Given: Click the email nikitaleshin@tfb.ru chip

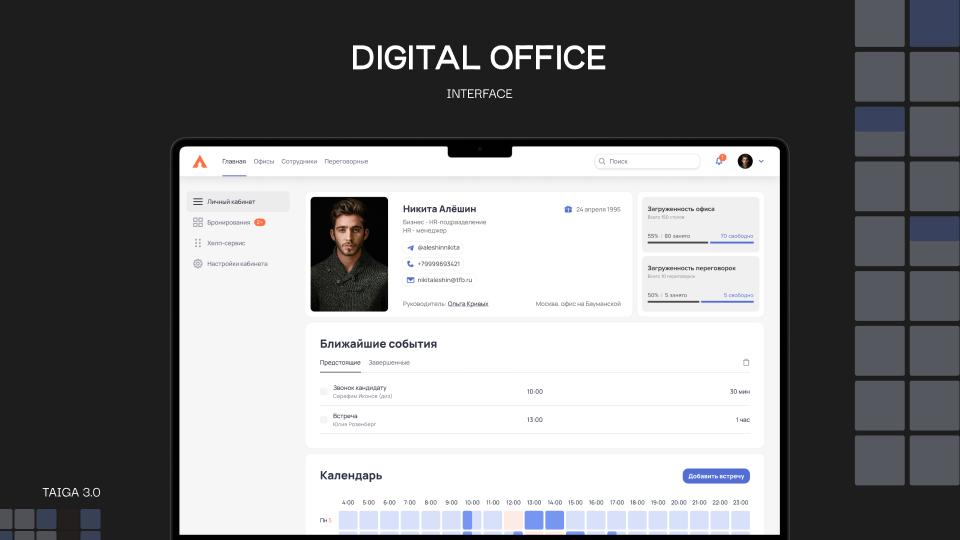Looking at the screenshot, I should pyautogui.click(x=439, y=280).
